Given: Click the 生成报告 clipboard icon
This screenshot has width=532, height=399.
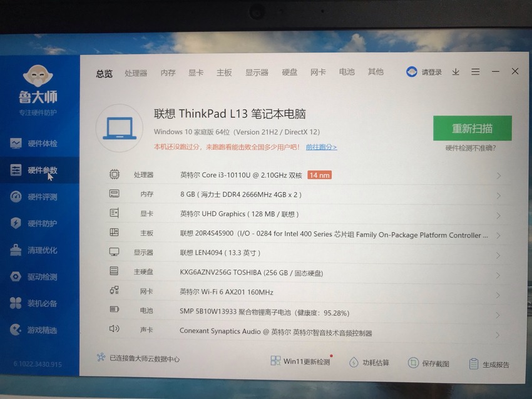Looking at the screenshot, I should 474,364.
